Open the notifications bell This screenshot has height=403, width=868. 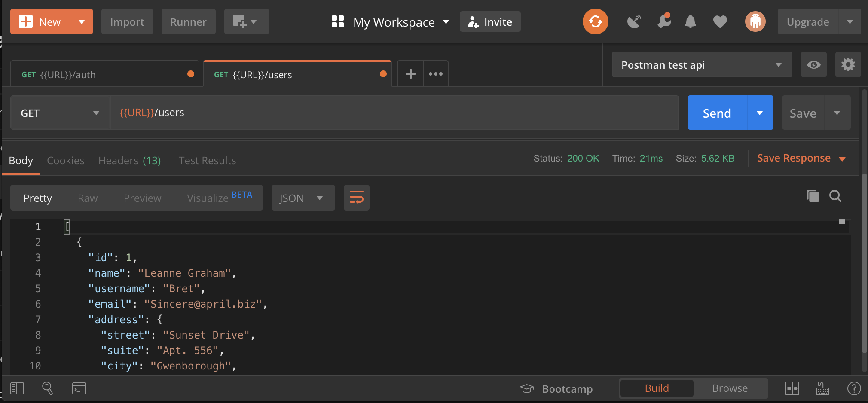(691, 21)
